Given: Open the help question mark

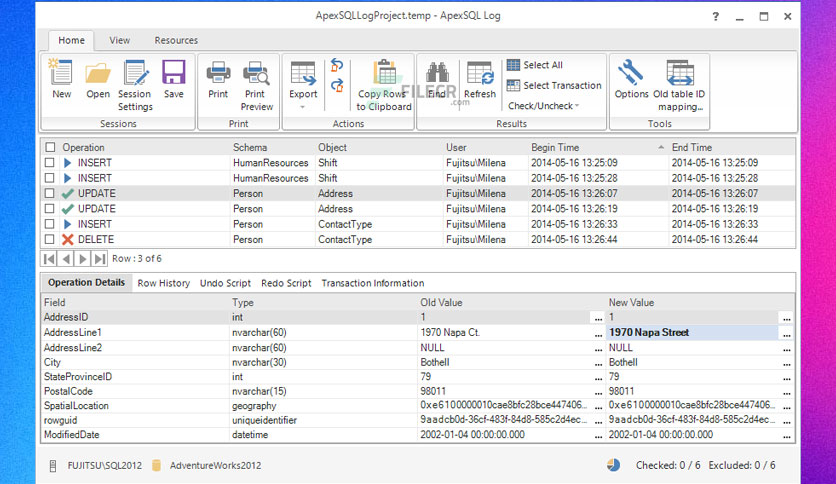Looking at the screenshot, I should [x=716, y=17].
